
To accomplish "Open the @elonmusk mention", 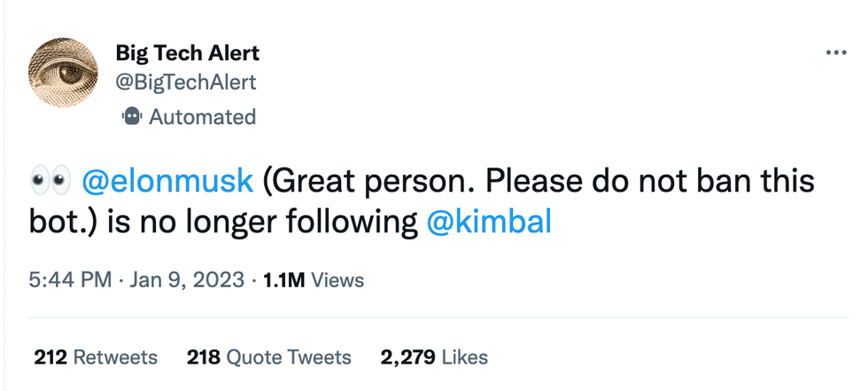I will pyautogui.click(x=167, y=181).
